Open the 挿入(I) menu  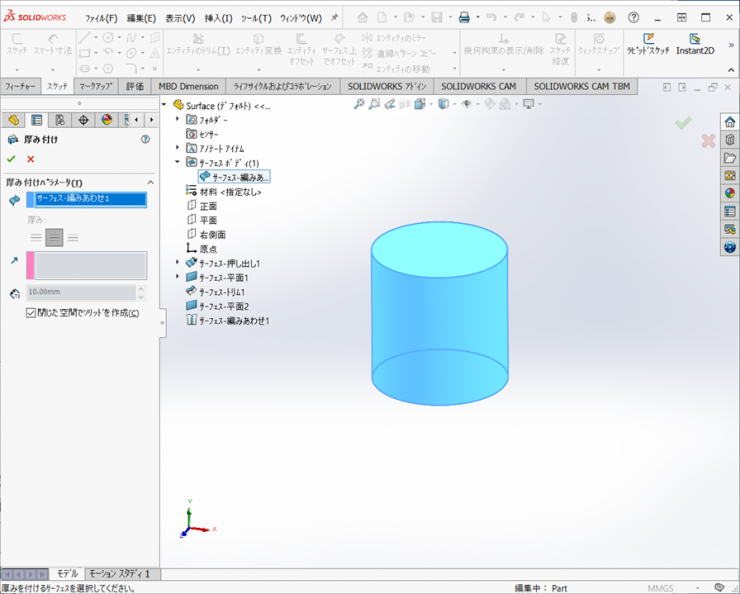[x=218, y=18]
